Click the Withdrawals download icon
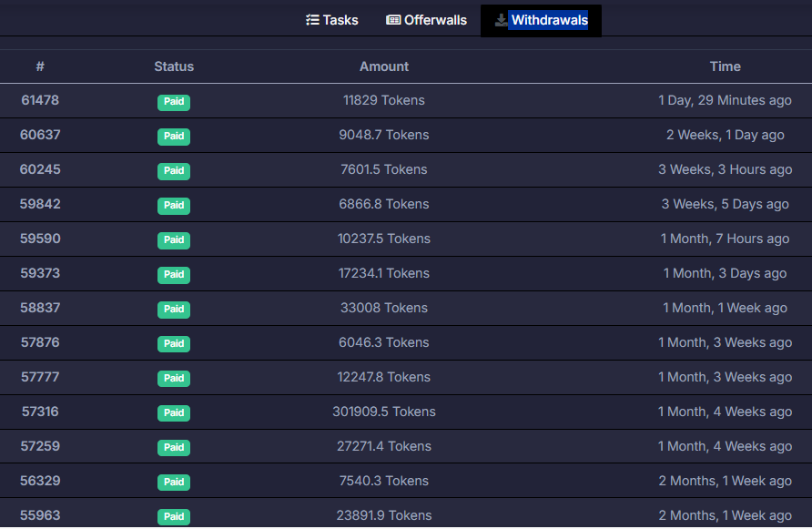Screen dimensions: 812x529 [x=501, y=20]
